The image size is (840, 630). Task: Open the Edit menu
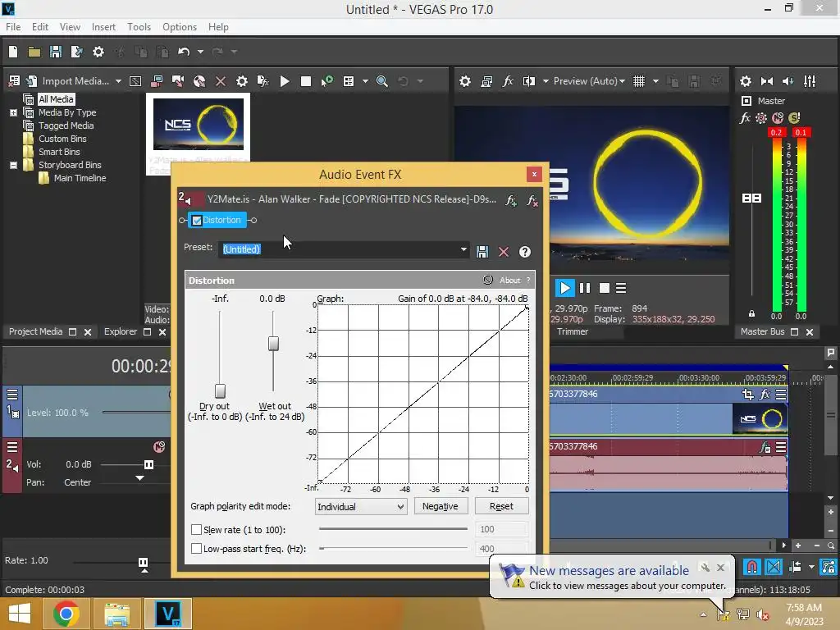tap(39, 27)
